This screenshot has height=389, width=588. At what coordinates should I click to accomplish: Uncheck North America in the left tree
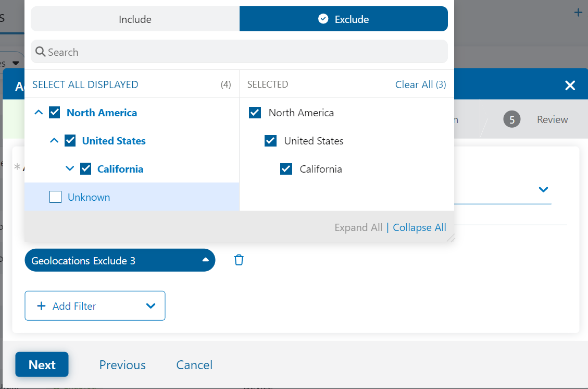(x=55, y=113)
